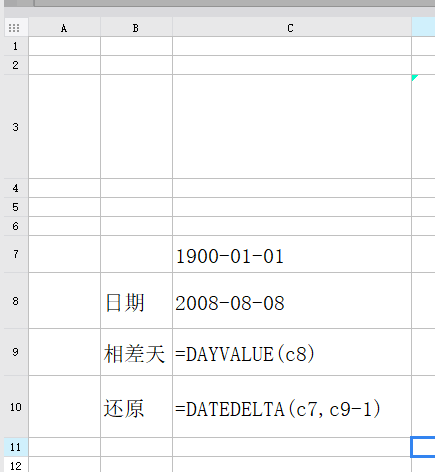Select row 2 header
This screenshot has height=472, width=435.
pyautogui.click(x=16, y=65)
